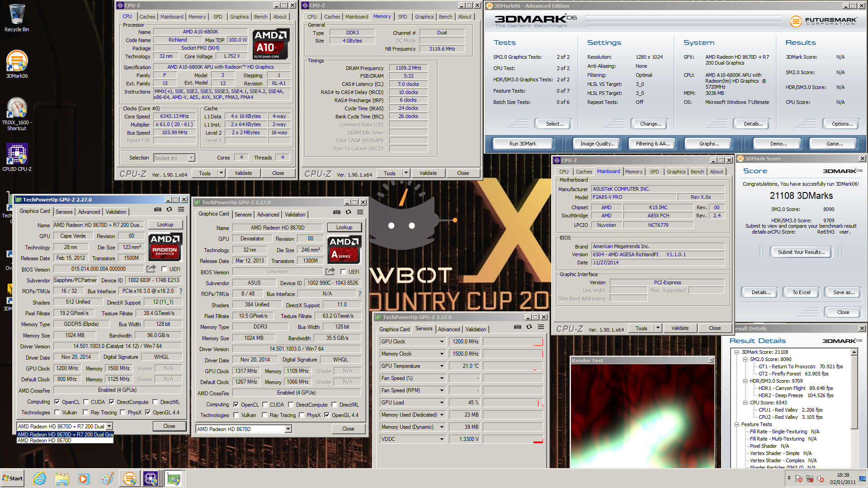Toggle CUDA checkbox in left GPU-Z window
This screenshot has height=488, width=868.
tap(86, 402)
